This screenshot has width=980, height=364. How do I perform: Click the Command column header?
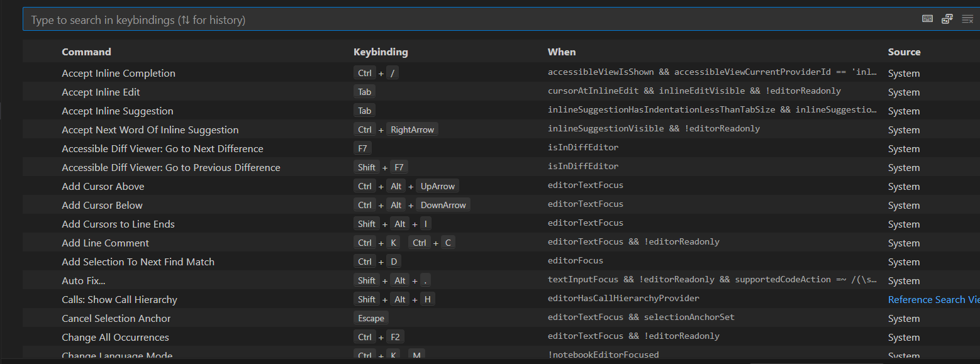(x=86, y=52)
